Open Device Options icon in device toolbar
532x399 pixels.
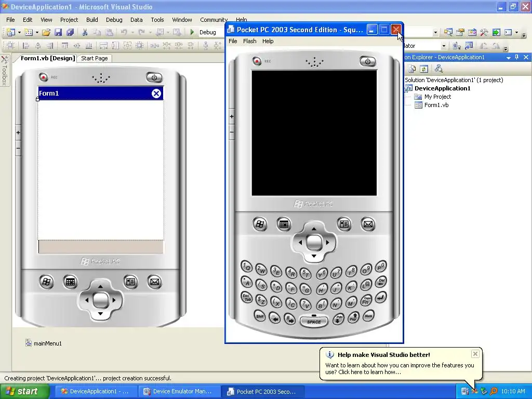[x=469, y=46]
